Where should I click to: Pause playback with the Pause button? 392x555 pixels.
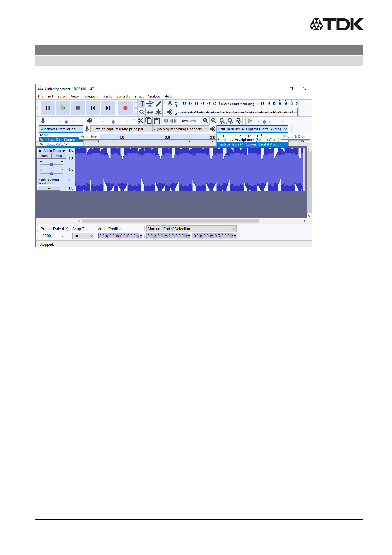[48, 108]
